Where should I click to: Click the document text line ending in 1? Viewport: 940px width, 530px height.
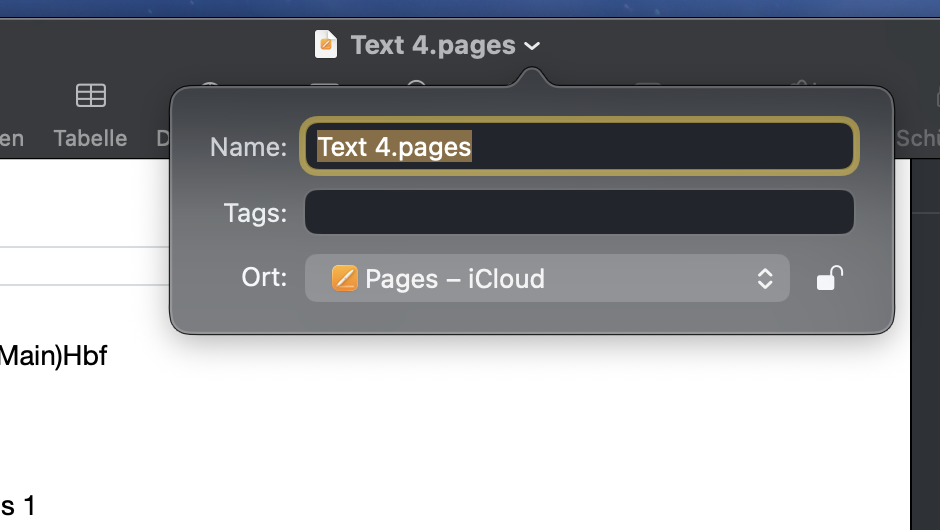[18, 506]
